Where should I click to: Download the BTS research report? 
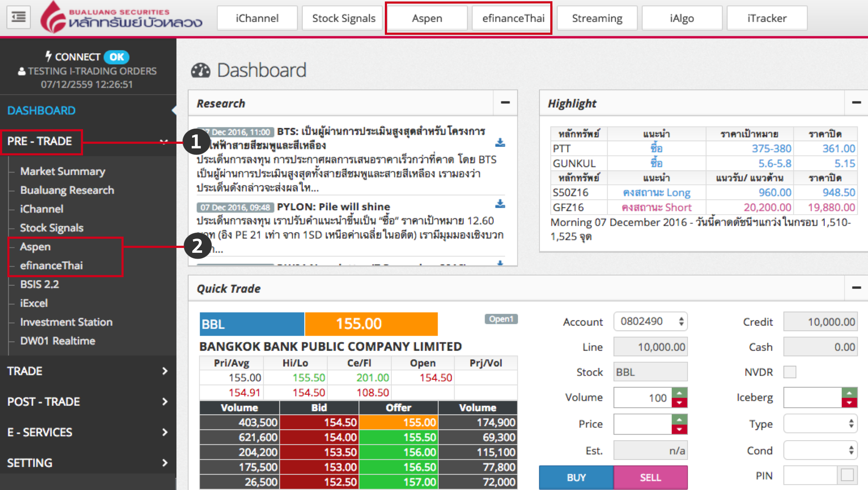pos(500,143)
